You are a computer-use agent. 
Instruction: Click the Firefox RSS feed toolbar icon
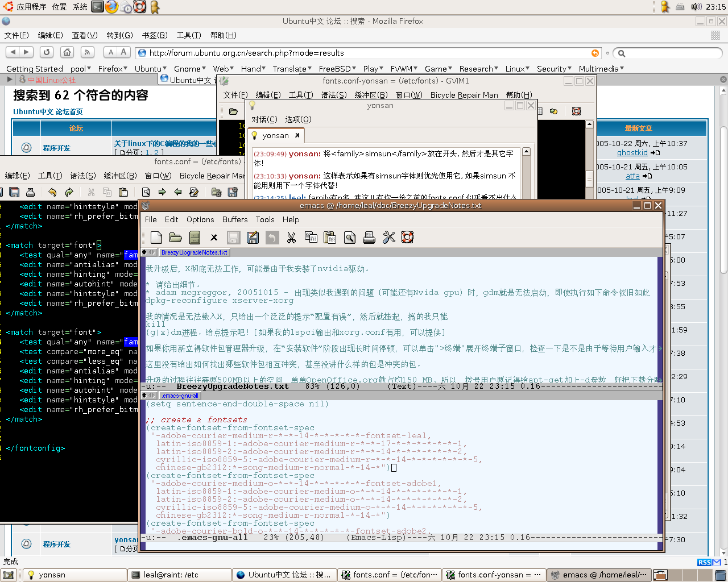click(x=87, y=52)
